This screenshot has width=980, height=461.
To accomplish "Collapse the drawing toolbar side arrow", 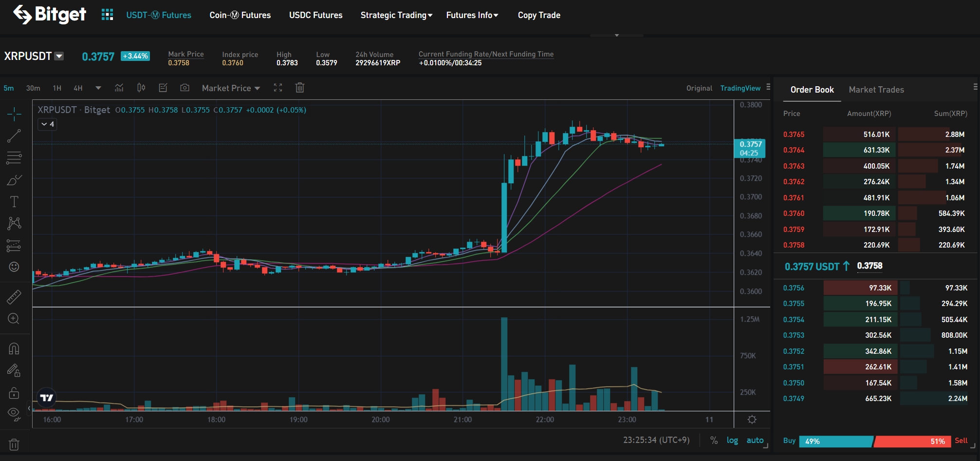I will coord(29,408).
